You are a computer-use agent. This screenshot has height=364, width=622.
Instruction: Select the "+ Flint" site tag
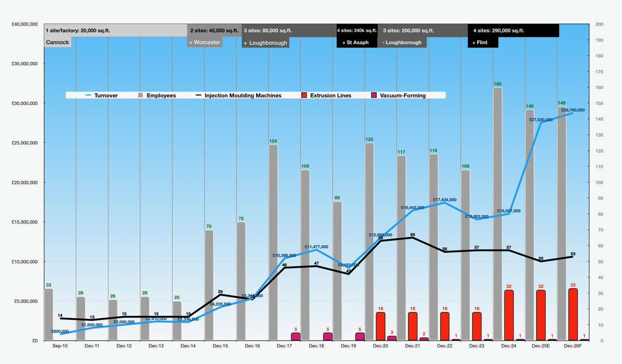pyautogui.click(x=483, y=42)
